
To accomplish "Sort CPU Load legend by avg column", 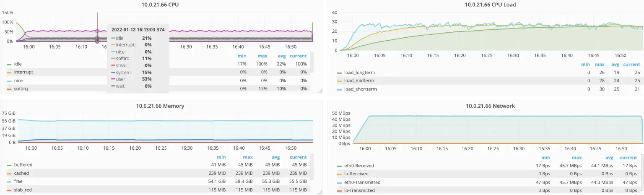I will 614,65.
